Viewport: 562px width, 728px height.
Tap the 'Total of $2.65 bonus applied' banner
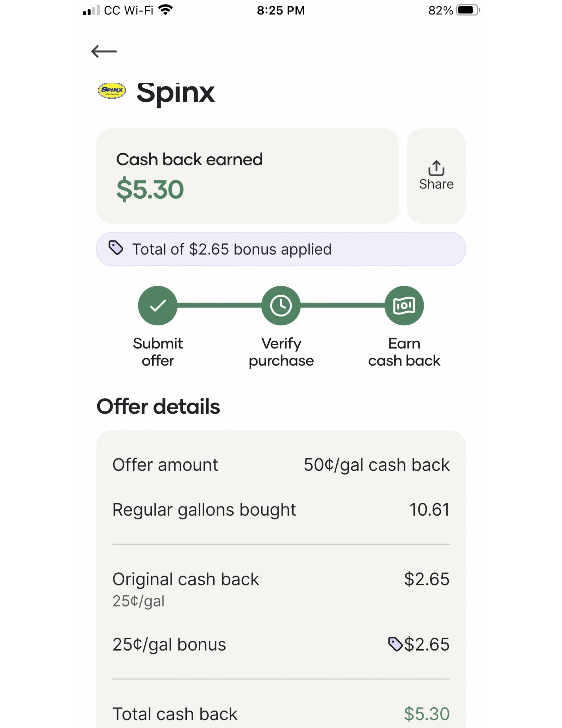pyautogui.click(x=281, y=249)
